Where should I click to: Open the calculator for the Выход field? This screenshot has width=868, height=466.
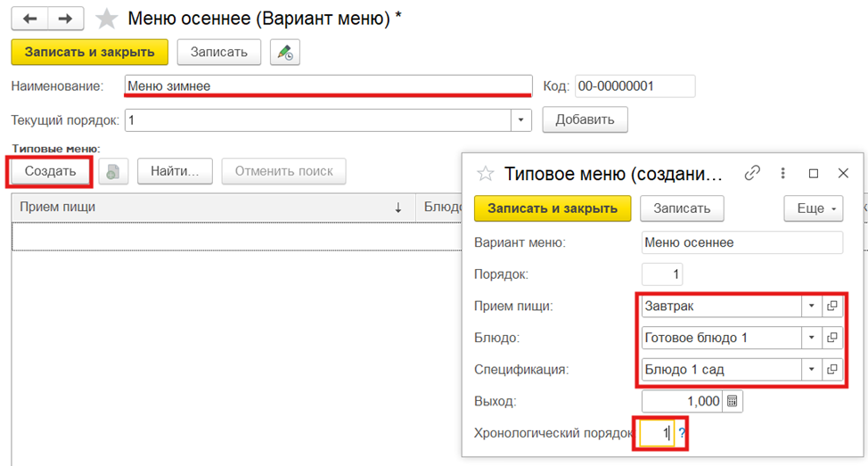[732, 401]
